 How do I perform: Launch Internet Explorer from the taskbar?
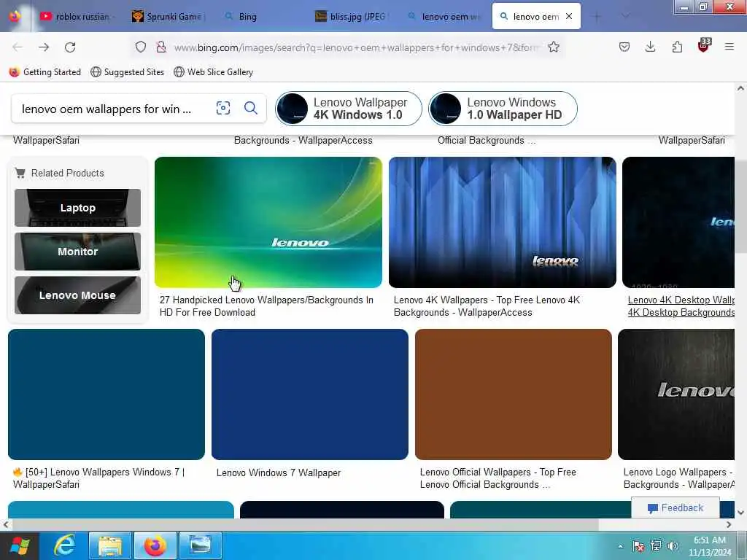pyautogui.click(x=64, y=545)
